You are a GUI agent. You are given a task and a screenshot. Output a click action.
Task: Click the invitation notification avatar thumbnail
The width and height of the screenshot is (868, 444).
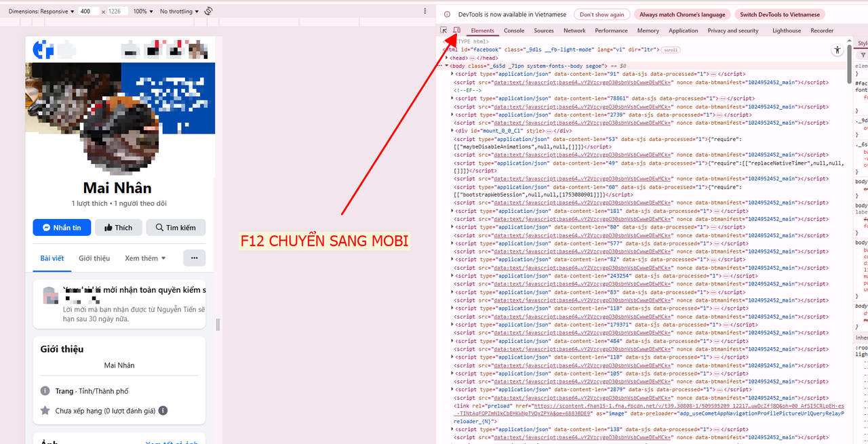click(50, 296)
